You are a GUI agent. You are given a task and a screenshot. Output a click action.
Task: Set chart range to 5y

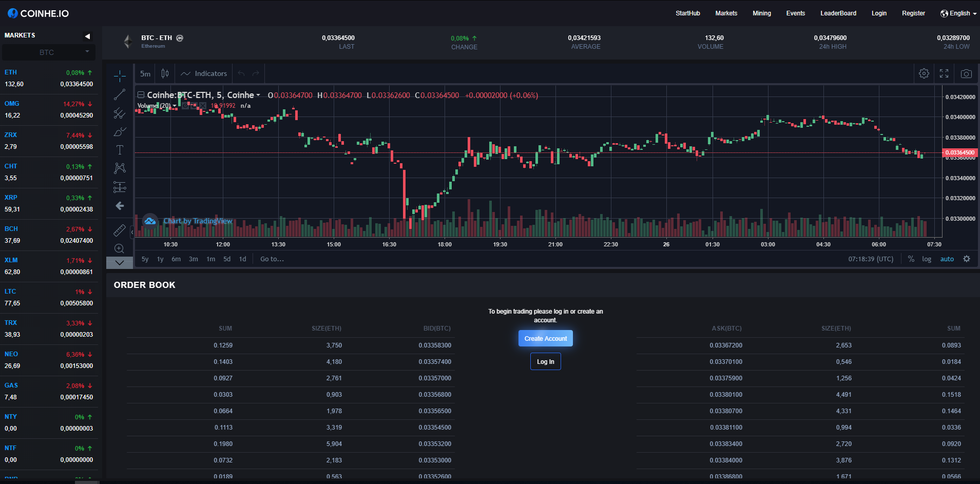click(x=145, y=259)
